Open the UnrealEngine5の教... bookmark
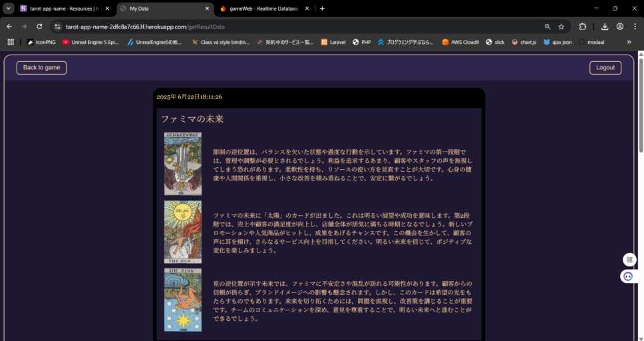Image resolution: width=644 pixels, height=341 pixels. (154, 42)
